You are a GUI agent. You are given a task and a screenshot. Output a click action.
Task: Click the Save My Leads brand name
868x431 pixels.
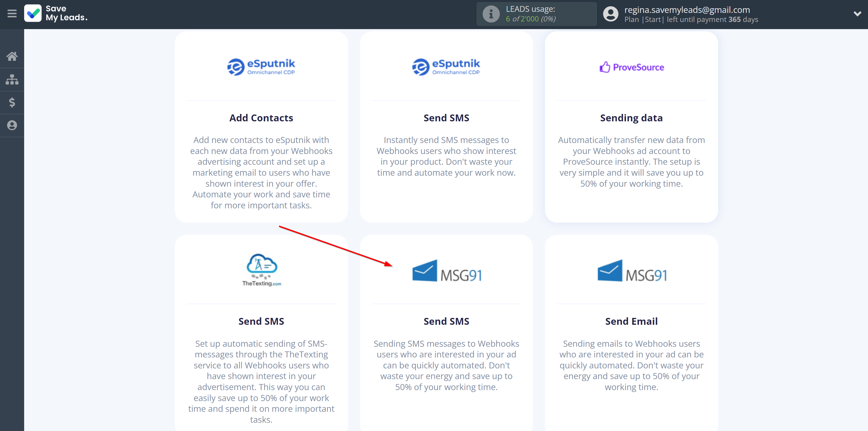pos(66,13)
